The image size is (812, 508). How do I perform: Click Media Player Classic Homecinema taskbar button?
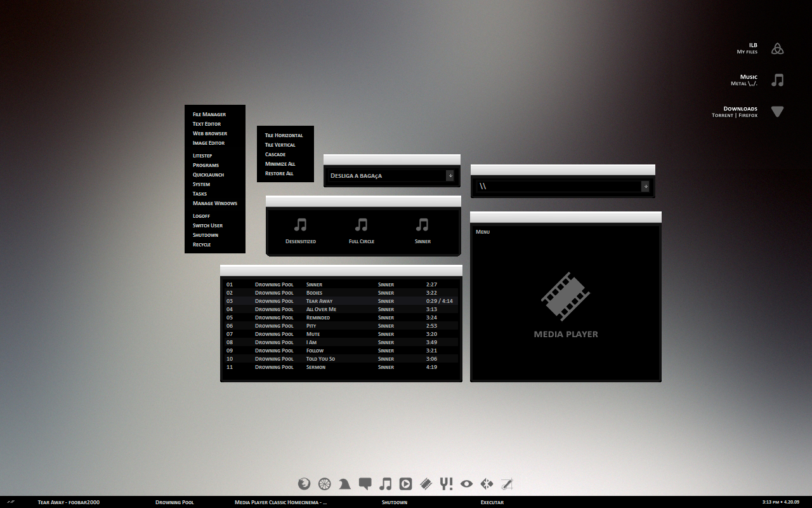[x=280, y=502]
